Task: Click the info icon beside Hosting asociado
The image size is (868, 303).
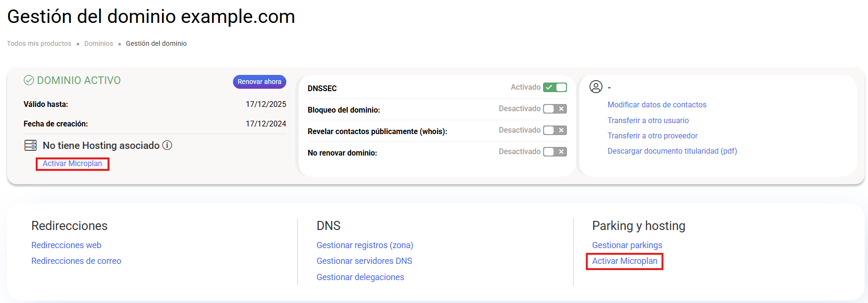Action: [167, 145]
